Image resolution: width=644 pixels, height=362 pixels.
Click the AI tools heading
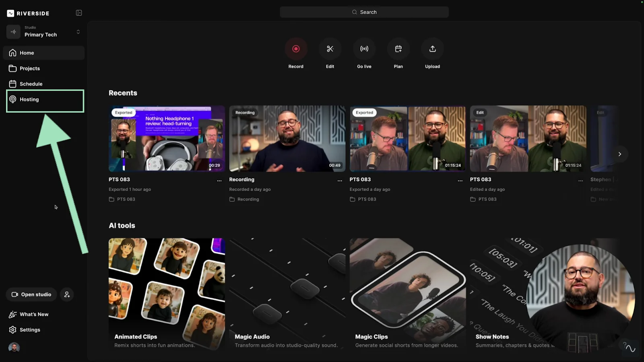click(x=122, y=226)
